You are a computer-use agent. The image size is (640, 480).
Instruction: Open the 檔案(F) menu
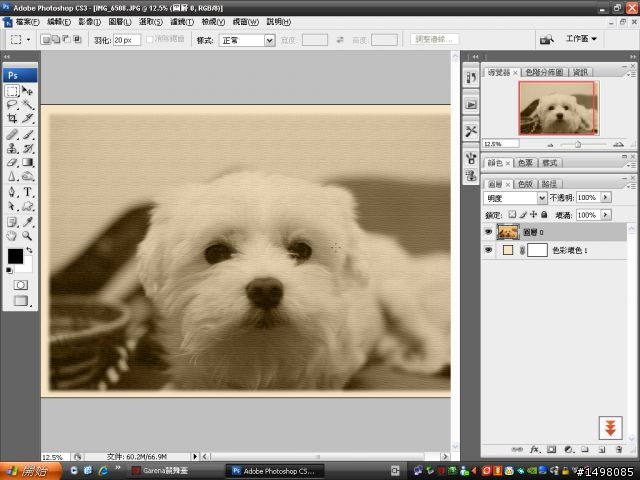(27, 22)
